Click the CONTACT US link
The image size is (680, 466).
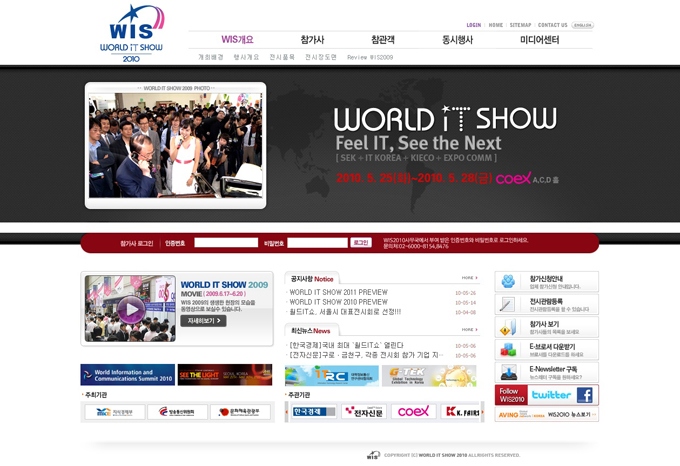[552, 25]
